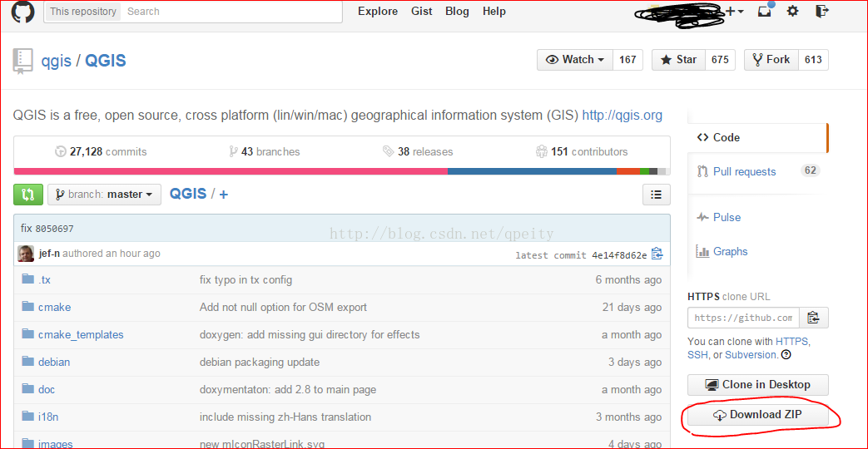The height and width of the screenshot is (449, 868).
Task: Copy latest commit SHA clipboard icon
Action: [657, 254]
